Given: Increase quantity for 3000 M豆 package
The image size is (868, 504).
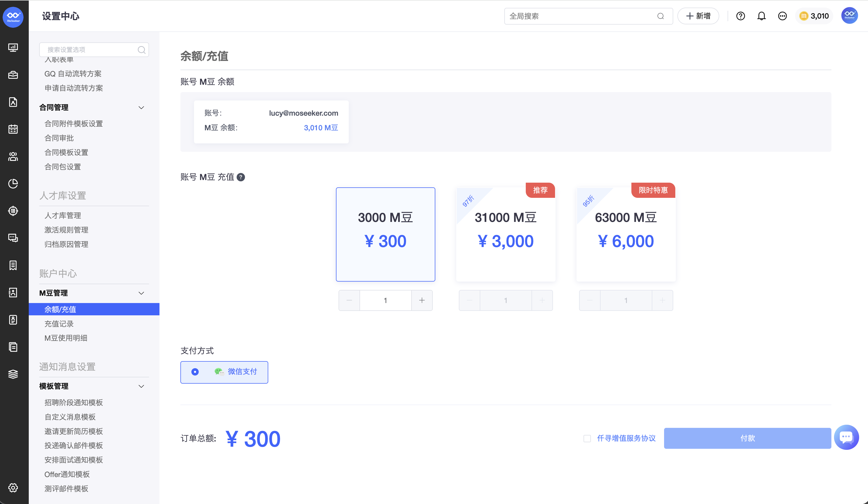Looking at the screenshot, I should (x=422, y=300).
